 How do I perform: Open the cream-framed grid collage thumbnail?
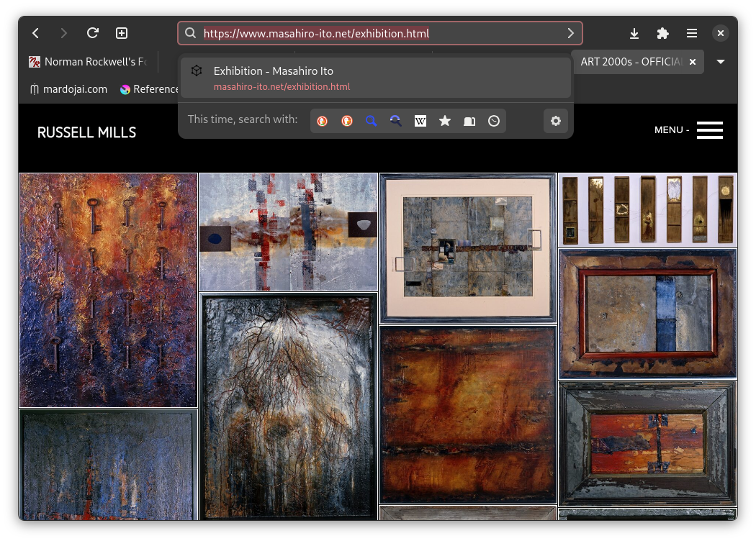pyautogui.click(x=468, y=249)
